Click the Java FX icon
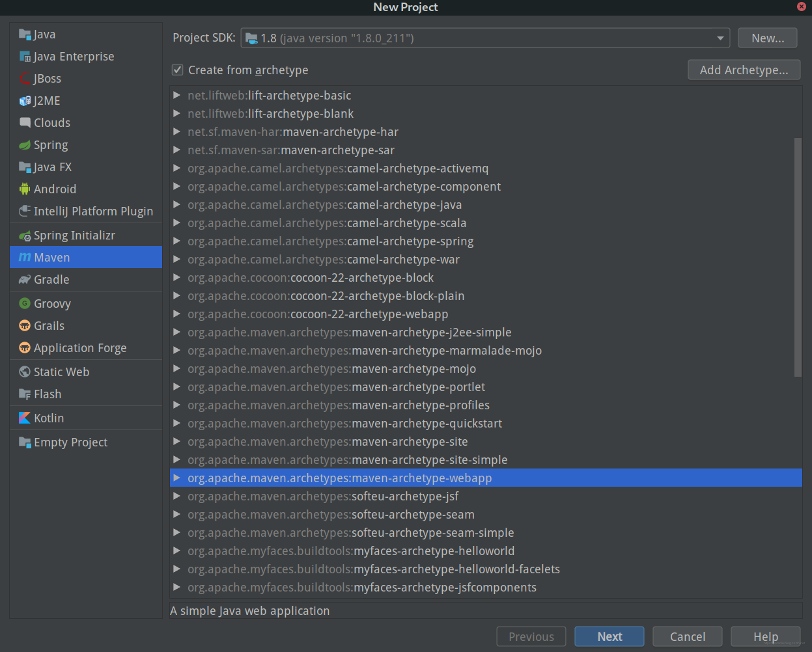Screen dimensions: 812x652 pyautogui.click(x=25, y=167)
